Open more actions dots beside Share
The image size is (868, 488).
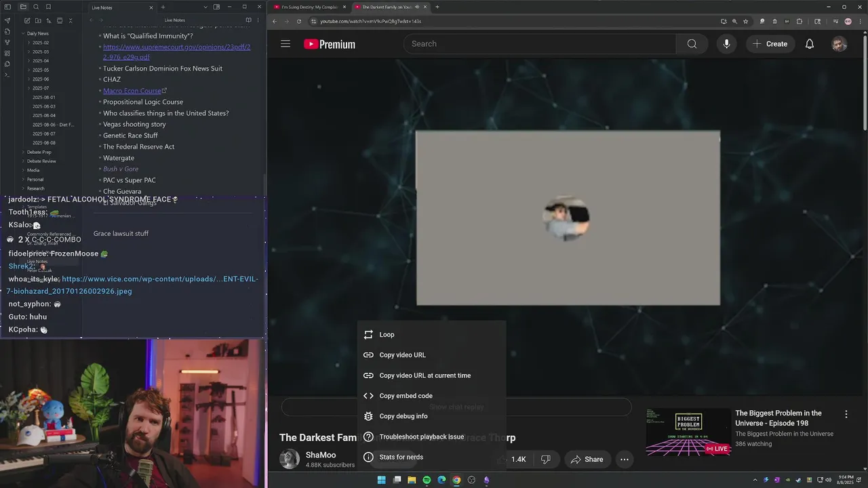pyautogui.click(x=625, y=460)
